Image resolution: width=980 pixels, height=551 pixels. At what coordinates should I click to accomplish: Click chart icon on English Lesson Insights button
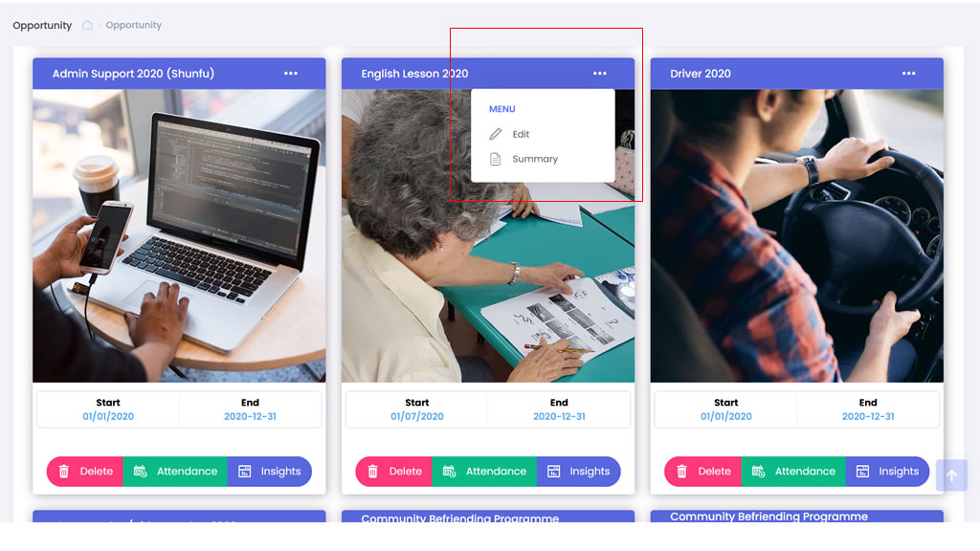554,472
